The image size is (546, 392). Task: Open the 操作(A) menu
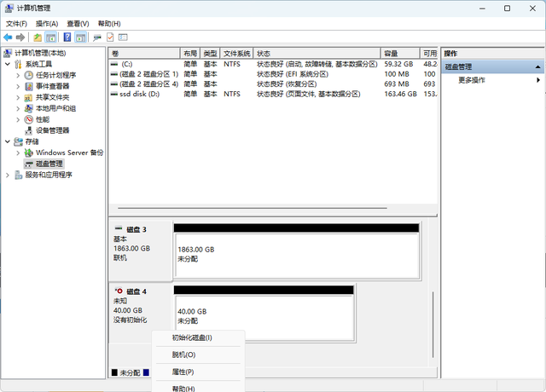(47, 24)
